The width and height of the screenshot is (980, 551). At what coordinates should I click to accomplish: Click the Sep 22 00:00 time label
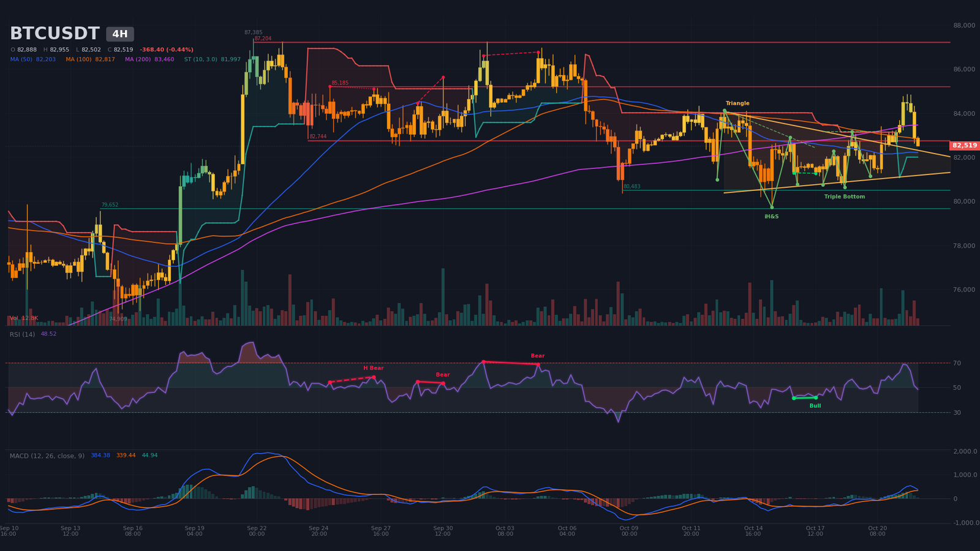click(257, 531)
